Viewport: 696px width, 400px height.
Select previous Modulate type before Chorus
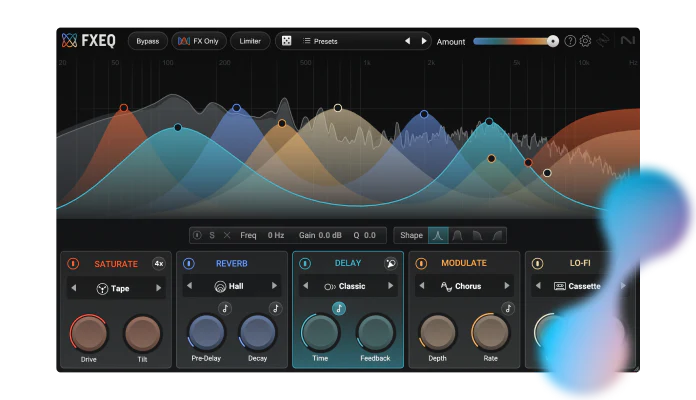tap(422, 286)
